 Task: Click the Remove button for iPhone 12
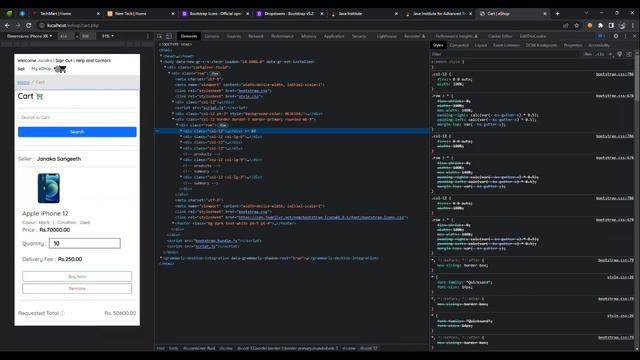point(77,289)
